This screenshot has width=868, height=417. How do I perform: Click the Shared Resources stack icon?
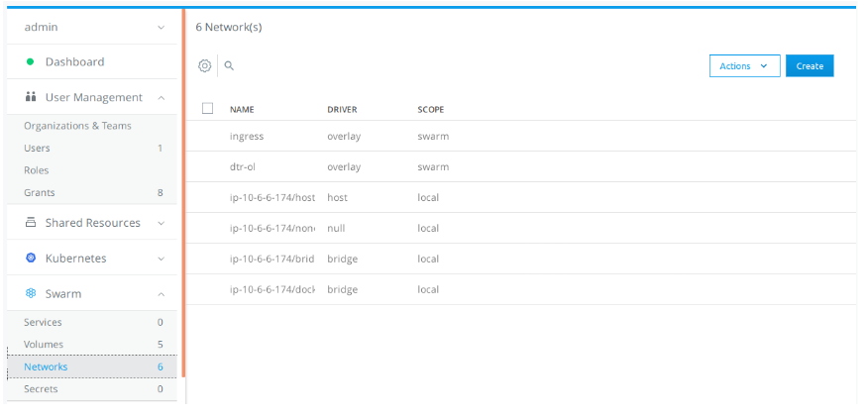(x=31, y=223)
